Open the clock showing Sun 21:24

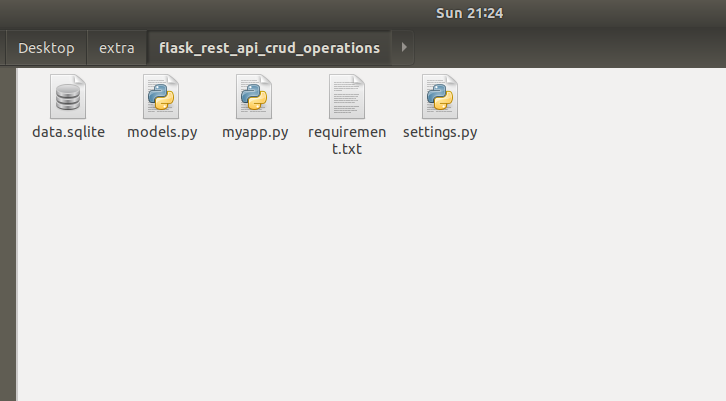pos(469,13)
